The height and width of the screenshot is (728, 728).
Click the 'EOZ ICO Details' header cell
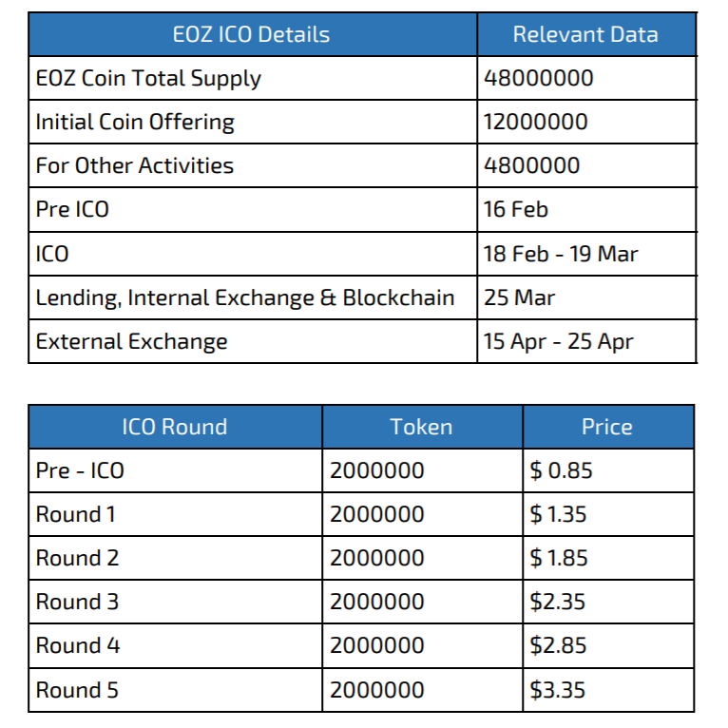[251, 35]
